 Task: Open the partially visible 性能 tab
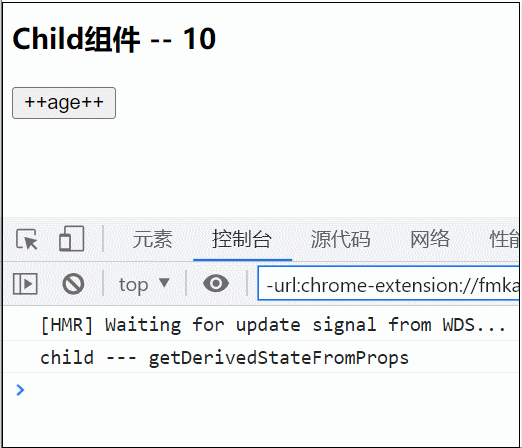pyautogui.click(x=504, y=239)
